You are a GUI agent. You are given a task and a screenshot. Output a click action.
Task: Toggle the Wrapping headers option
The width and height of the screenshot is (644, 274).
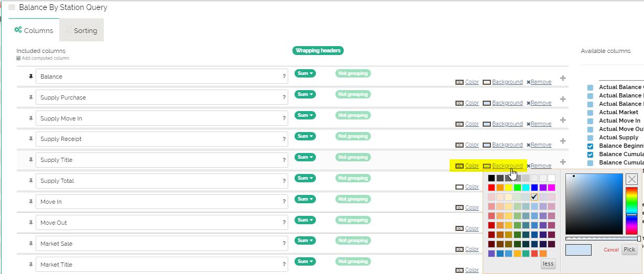(x=318, y=51)
